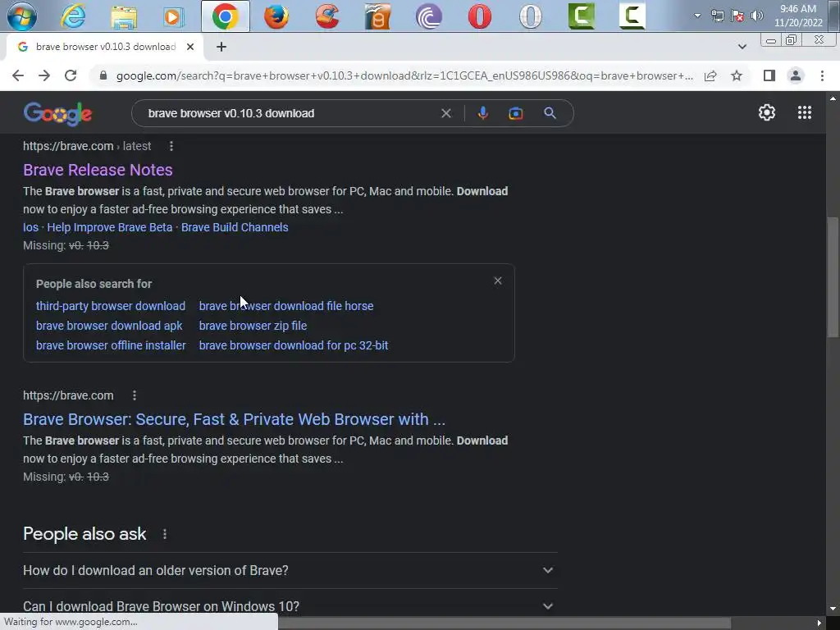Search brave browser download for pc 32-bit
The height and width of the screenshot is (630, 840).
point(294,345)
